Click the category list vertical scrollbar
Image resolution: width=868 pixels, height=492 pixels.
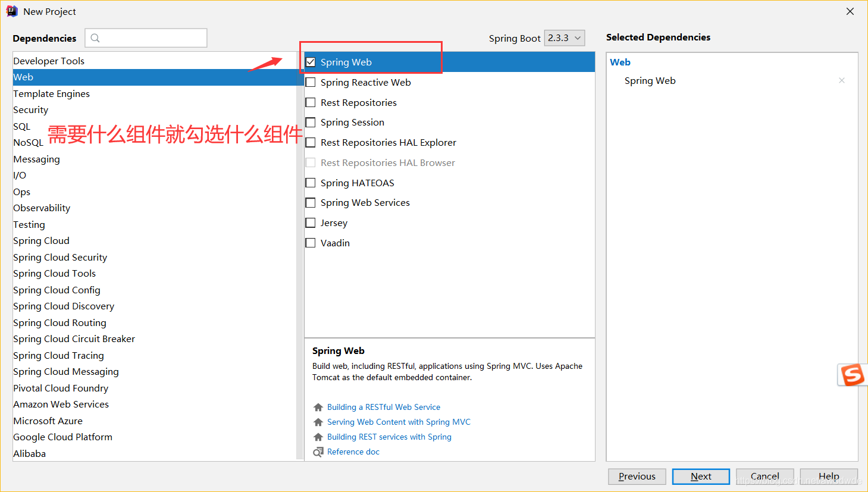[x=299, y=256]
